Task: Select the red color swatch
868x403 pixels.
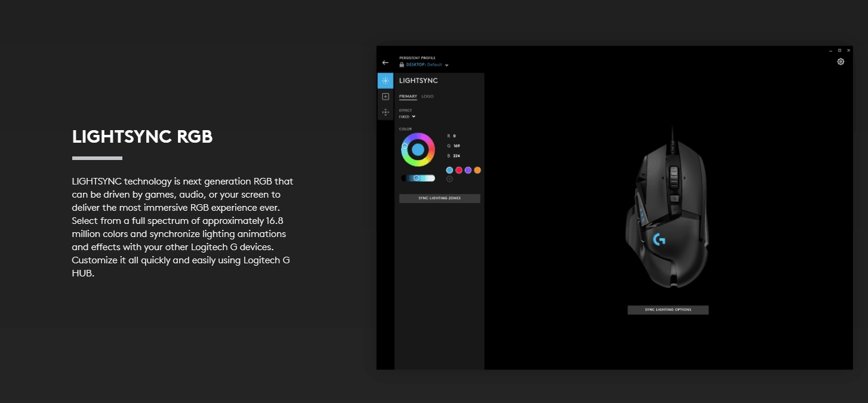Action: click(459, 170)
